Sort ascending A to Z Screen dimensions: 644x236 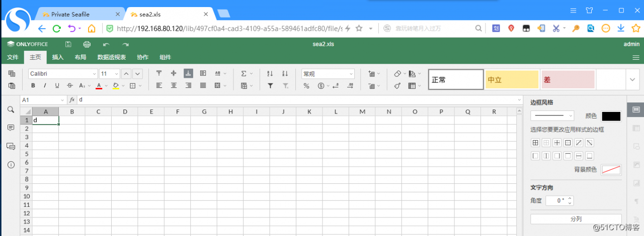click(x=270, y=73)
